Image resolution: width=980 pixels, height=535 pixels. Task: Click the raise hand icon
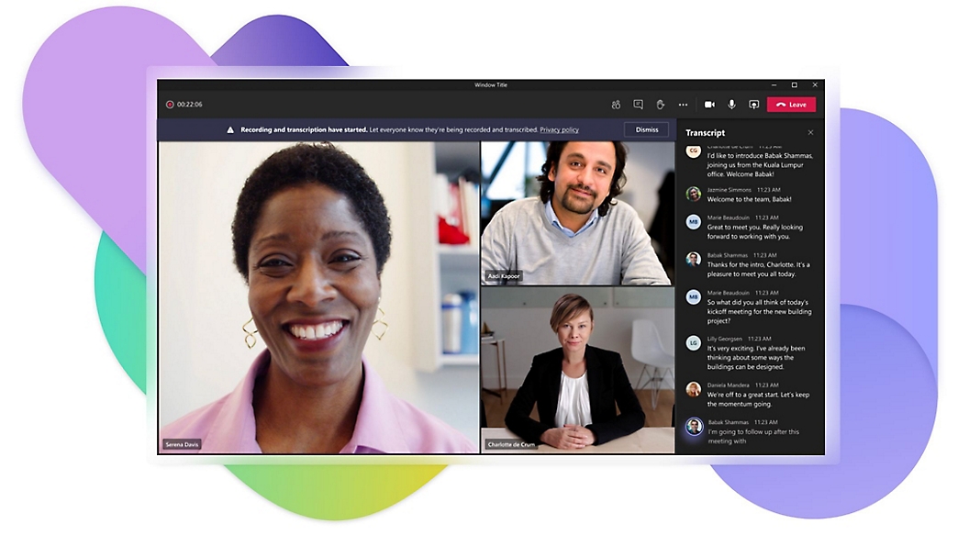[660, 105]
